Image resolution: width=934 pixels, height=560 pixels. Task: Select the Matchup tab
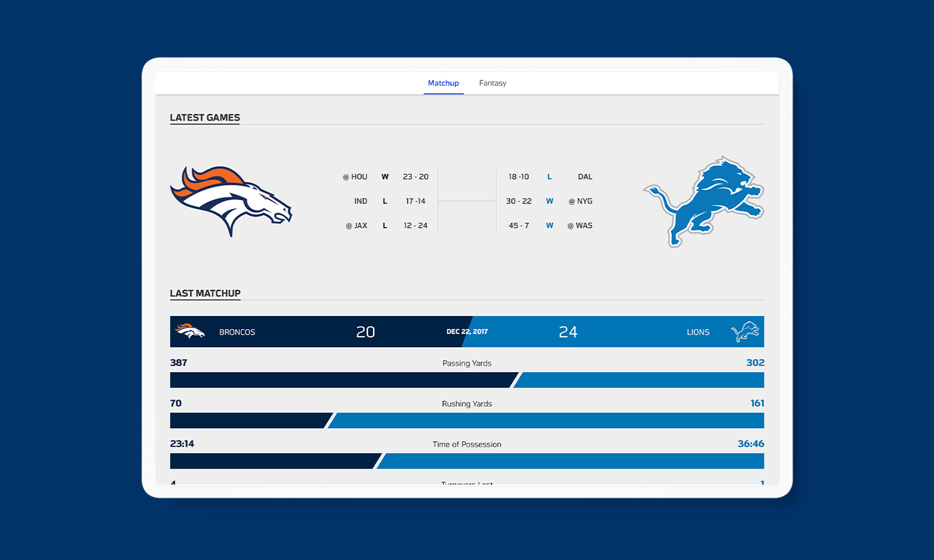(x=443, y=83)
